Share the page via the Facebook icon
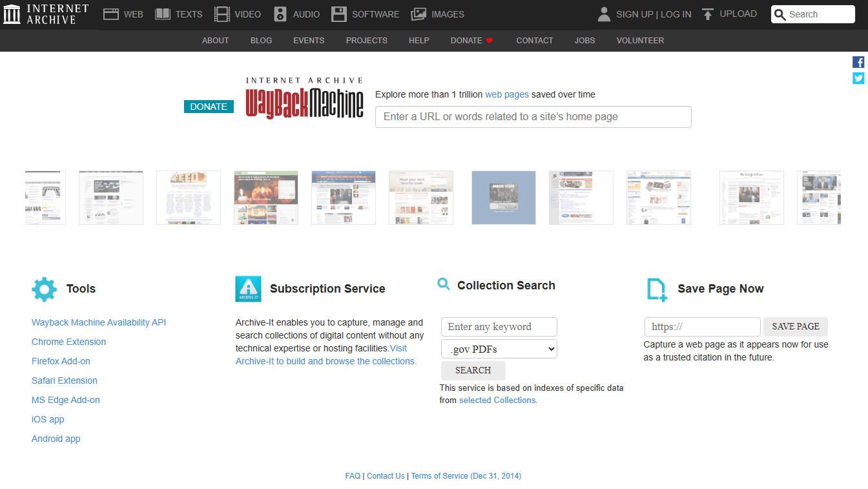 click(x=858, y=61)
